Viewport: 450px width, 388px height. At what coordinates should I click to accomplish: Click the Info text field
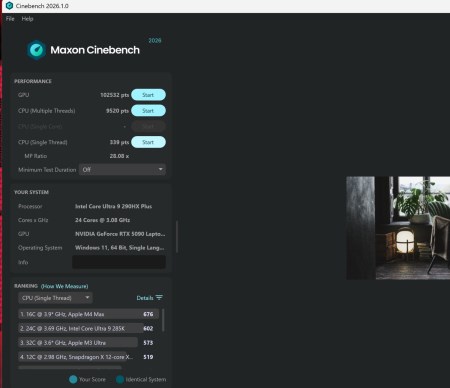tap(119, 262)
